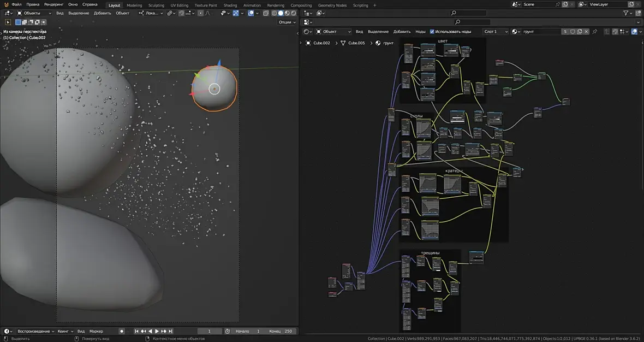This screenshot has width=644, height=342.
Task: Toggle snapping magnet in viewport header
Action: click(x=182, y=13)
